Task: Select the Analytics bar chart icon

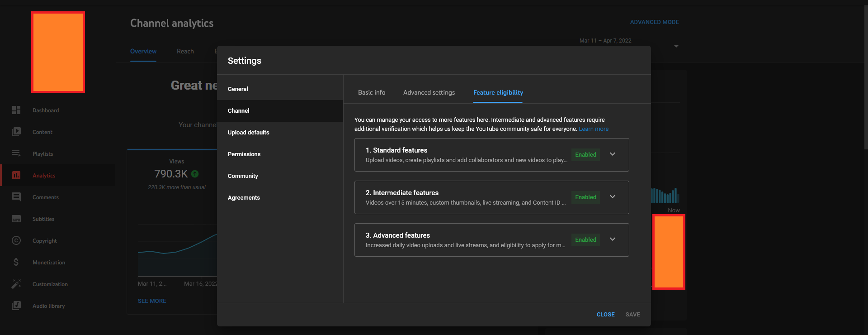Action: pos(16,175)
